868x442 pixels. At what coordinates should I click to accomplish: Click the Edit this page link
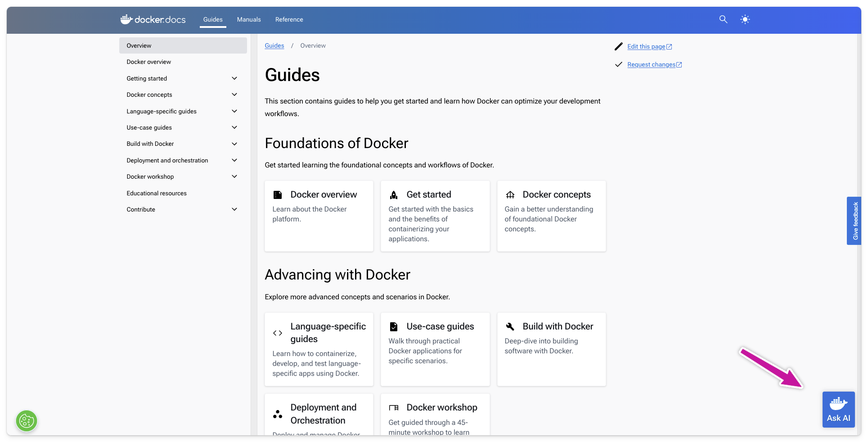point(646,46)
